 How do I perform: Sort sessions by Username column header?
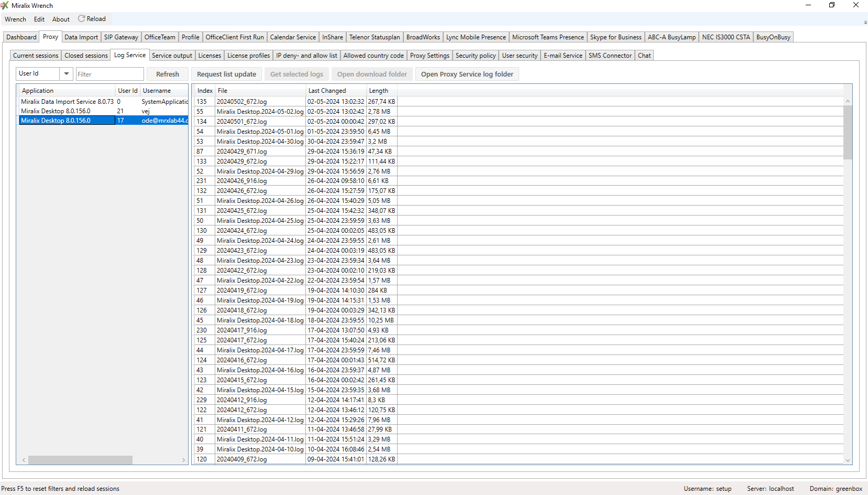tap(164, 91)
